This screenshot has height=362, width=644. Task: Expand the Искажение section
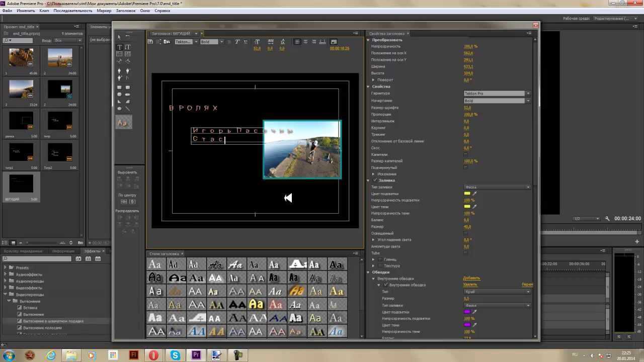coord(373,174)
